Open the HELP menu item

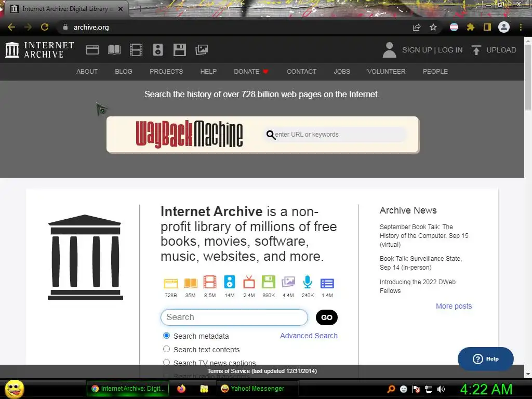click(208, 72)
